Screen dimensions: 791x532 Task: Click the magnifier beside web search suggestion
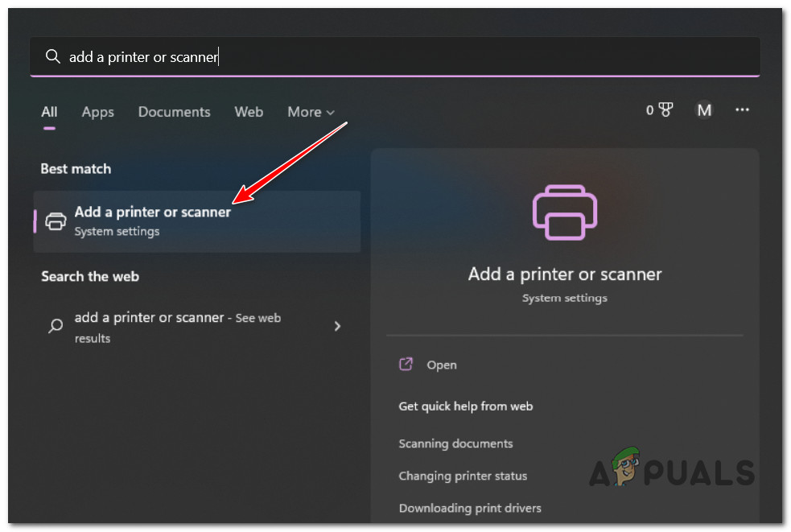pos(54,327)
